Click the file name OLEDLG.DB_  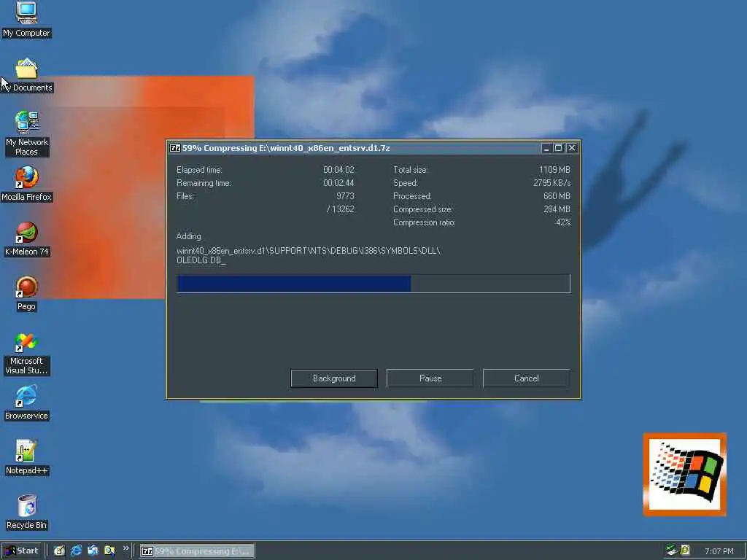pos(201,260)
